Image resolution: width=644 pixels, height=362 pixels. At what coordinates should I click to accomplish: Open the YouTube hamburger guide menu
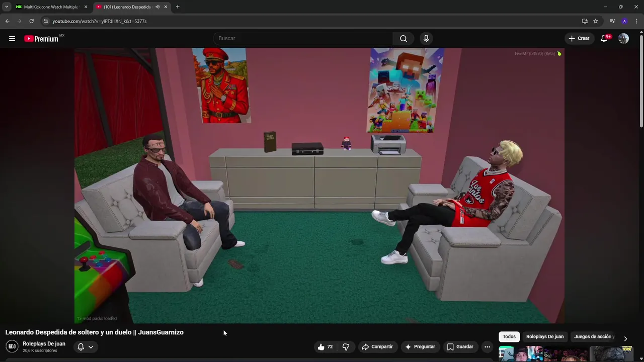pyautogui.click(x=12, y=39)
